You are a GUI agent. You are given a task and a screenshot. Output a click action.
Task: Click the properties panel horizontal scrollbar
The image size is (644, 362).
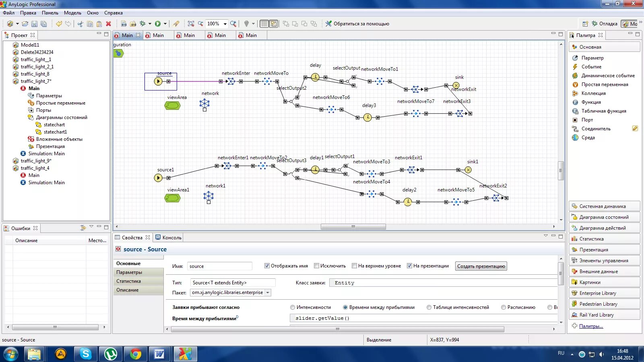tap(337, 329)
